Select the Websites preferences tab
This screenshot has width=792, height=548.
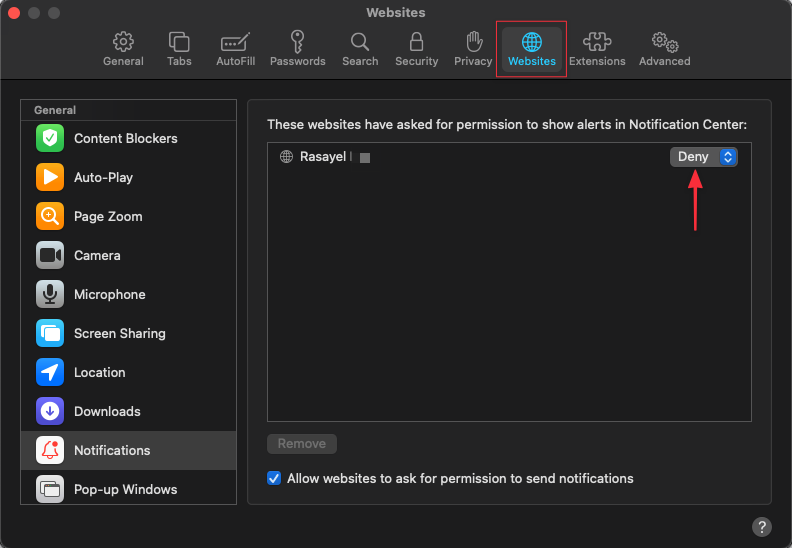point(532,49)
